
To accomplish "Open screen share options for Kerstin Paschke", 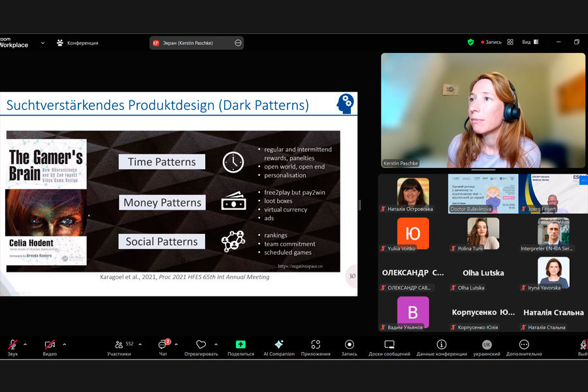I will click(238, 43).
